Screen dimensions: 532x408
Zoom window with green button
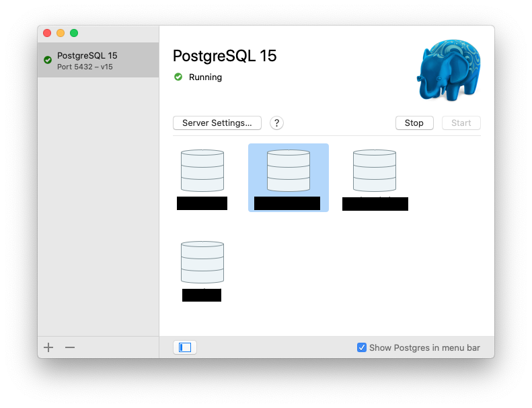(74, 33)
